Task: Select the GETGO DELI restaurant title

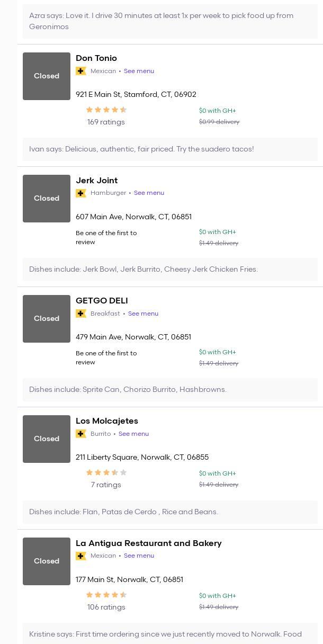Action: pyautogui.click(x=102, y=301)
